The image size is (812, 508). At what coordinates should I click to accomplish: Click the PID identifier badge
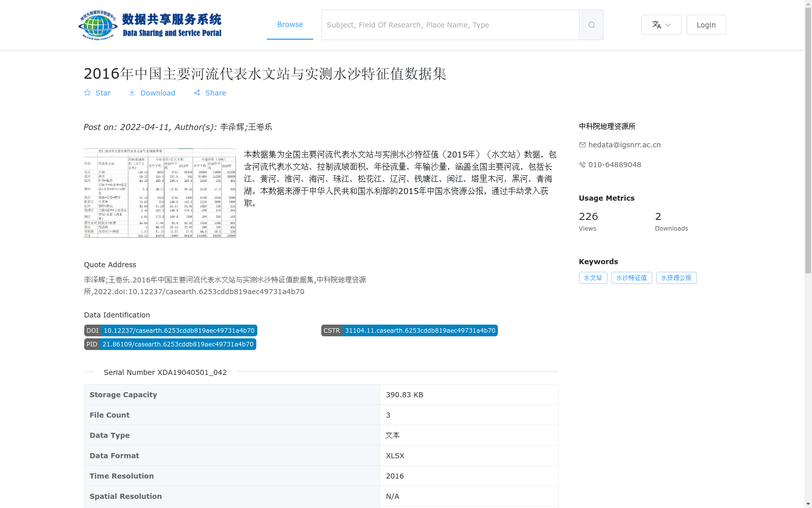click(170, 344)
